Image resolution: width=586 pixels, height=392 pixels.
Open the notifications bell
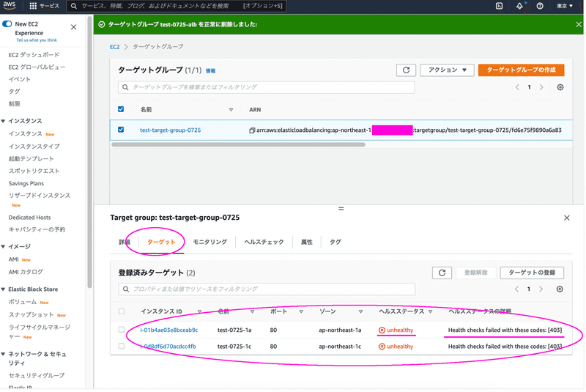(x=520, y=6)
